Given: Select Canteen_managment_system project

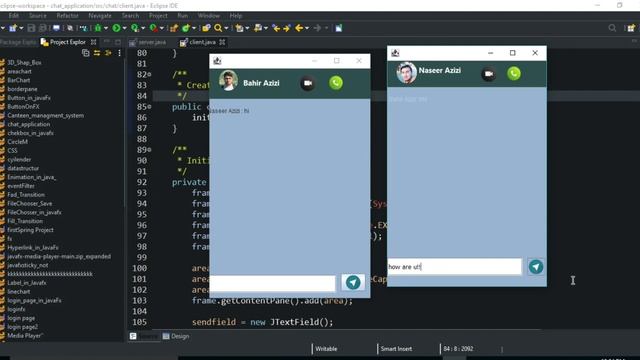Looking at the screenshot, I should pos(45,116).
